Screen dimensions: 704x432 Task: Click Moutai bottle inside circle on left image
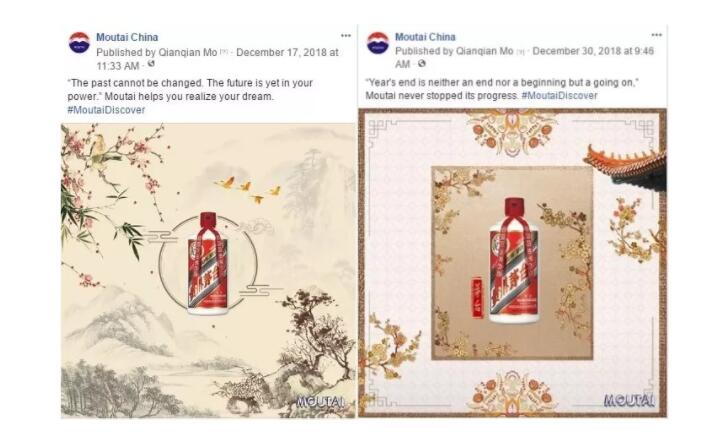tap(207, 263)
